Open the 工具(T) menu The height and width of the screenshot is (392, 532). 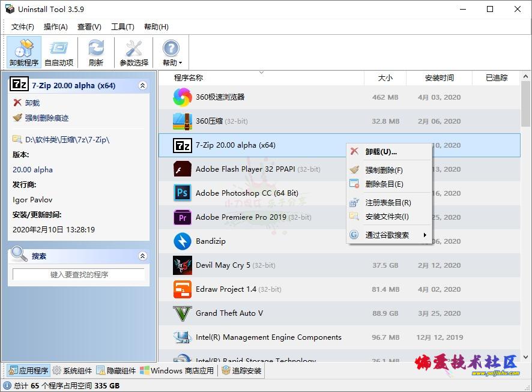click(x=123, y=27)
